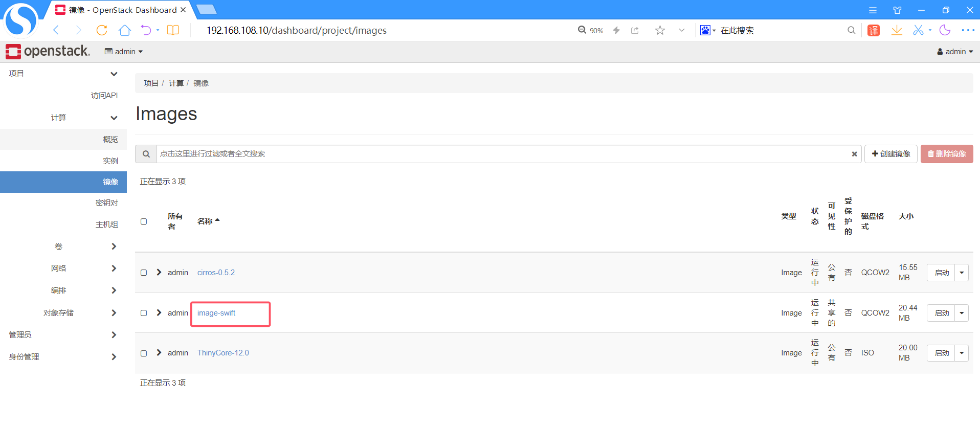The image size is (980, 426).
Task: Open the admin user menu
Action: pyautogui.click(x=955, y=52)
